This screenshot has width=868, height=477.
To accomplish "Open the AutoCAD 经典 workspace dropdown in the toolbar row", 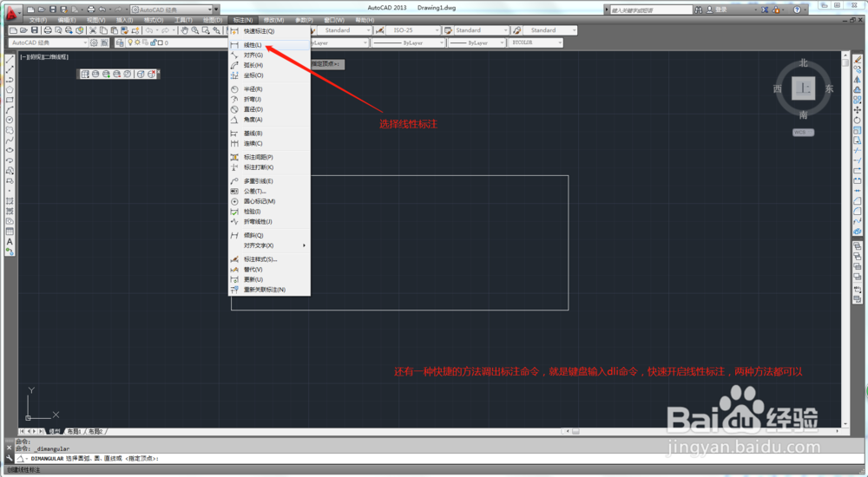I will coord(85,42).
